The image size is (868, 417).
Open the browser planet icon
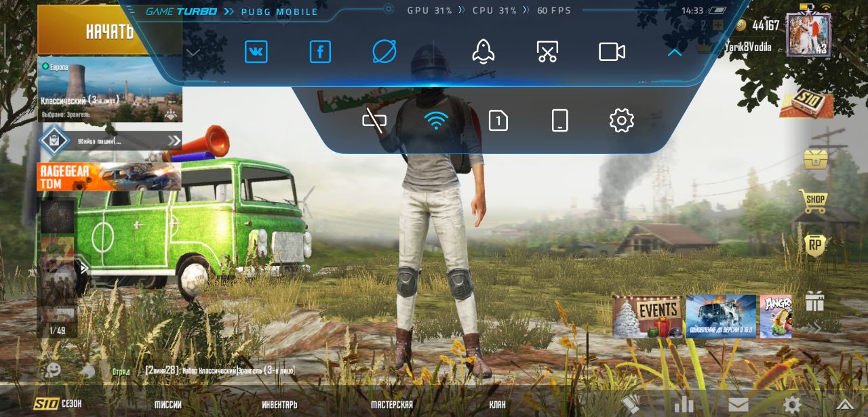384,52
